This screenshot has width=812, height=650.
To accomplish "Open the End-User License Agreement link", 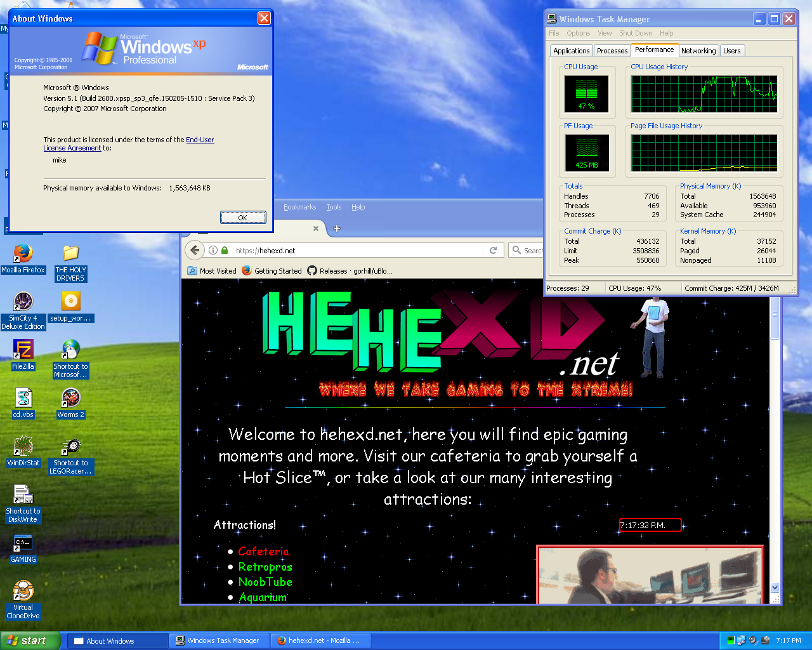I will (129, 143).
